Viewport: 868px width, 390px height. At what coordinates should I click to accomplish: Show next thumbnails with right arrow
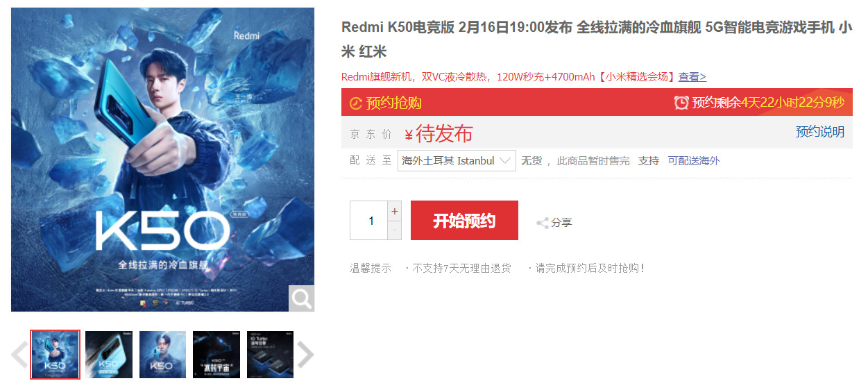(x=305, y=355)
